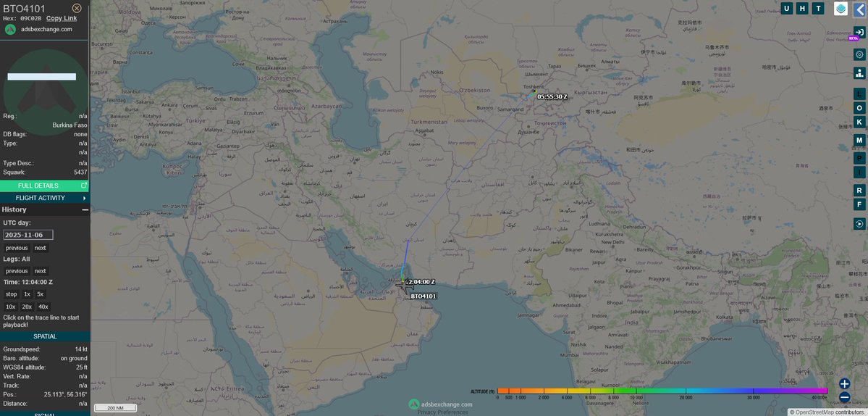
Task: Click the external-link icon on FULL DETAILS
Action: (x=84, y=186)
